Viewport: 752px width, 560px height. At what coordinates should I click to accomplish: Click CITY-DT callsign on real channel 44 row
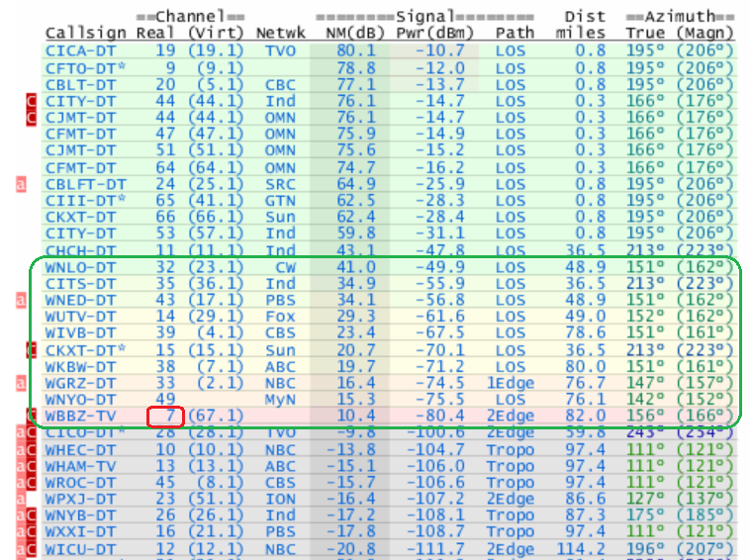[80, 102]
